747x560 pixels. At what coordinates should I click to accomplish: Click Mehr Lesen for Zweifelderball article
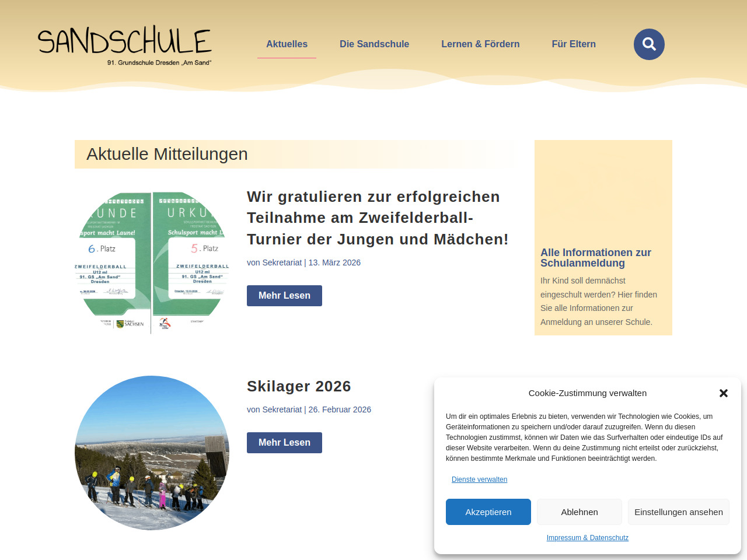tap(284, 296)
